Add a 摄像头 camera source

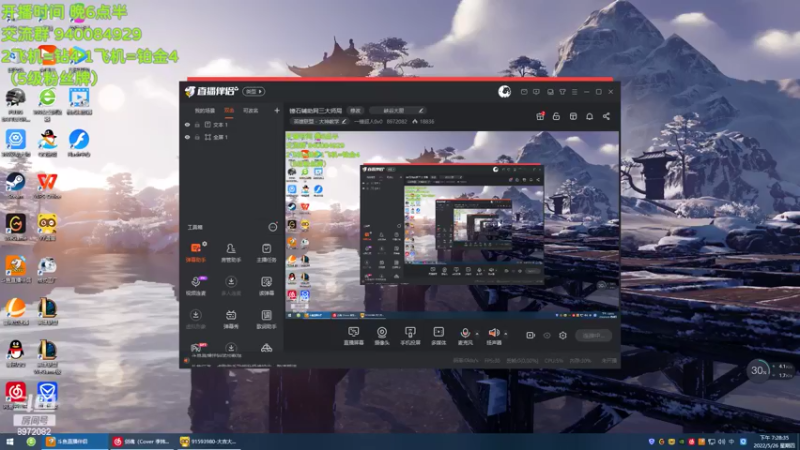pos(382,336)
